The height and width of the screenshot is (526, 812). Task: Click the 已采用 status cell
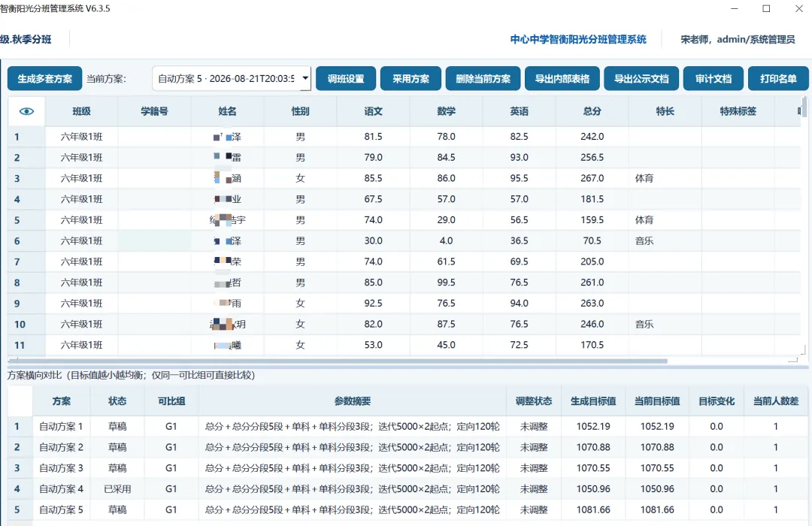click(x=117, y=488)
